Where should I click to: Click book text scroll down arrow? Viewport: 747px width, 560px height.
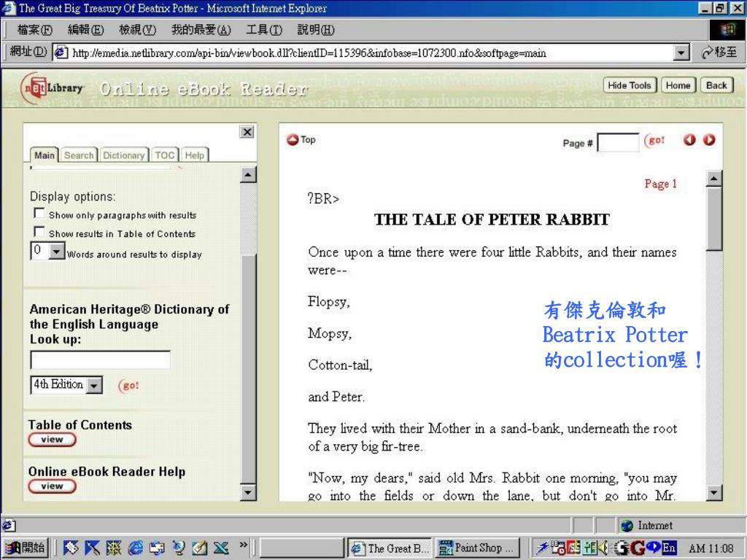click(713, 492)
